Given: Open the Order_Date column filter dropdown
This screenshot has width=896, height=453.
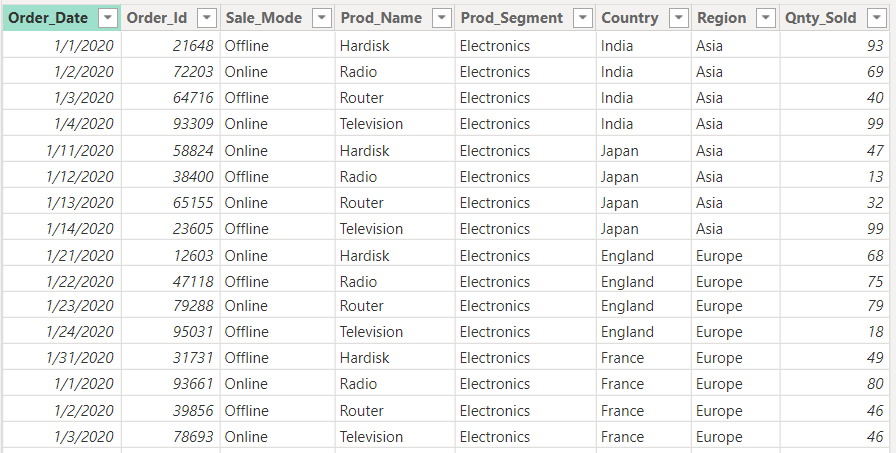Looking at the screenshot, I should point(107,18).
